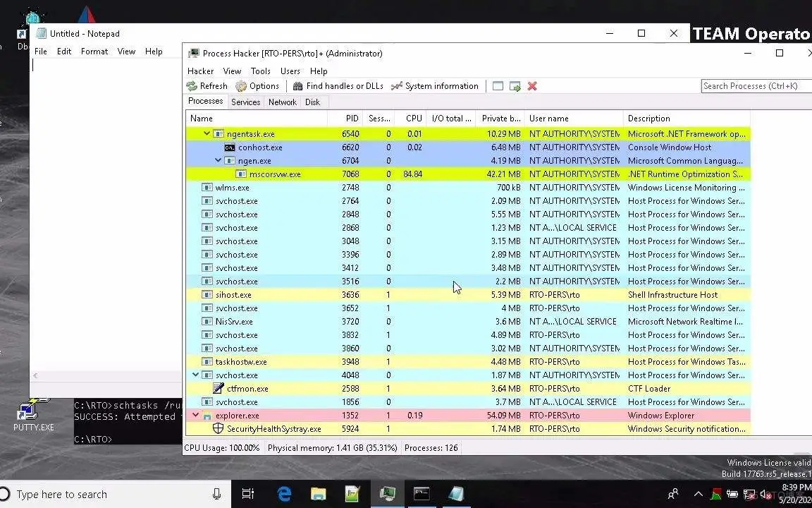This screenshot has width=812, height=508.
Task: Open Process Hacker's Help menu
Action: [x=319, y=71]
